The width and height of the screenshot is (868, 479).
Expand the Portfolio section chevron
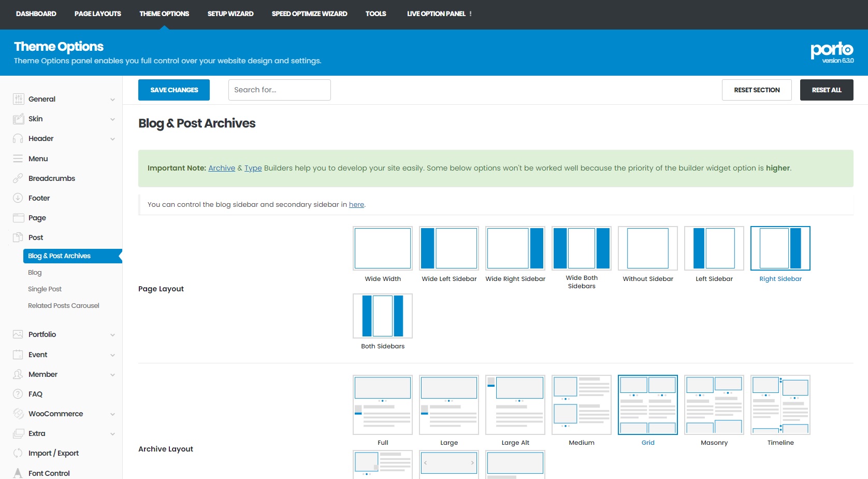tap(112, 335)
